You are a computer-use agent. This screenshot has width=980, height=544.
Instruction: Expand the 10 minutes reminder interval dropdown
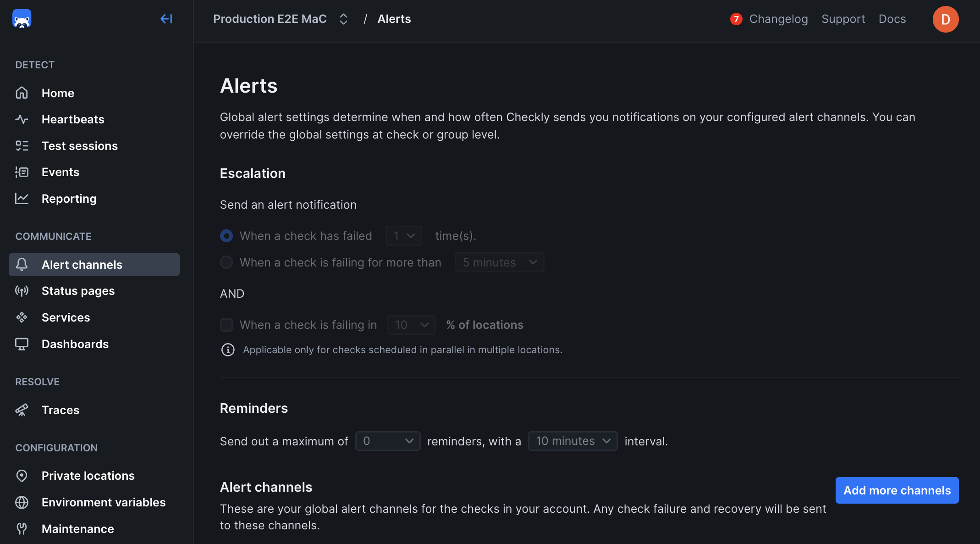pos(573,441)
